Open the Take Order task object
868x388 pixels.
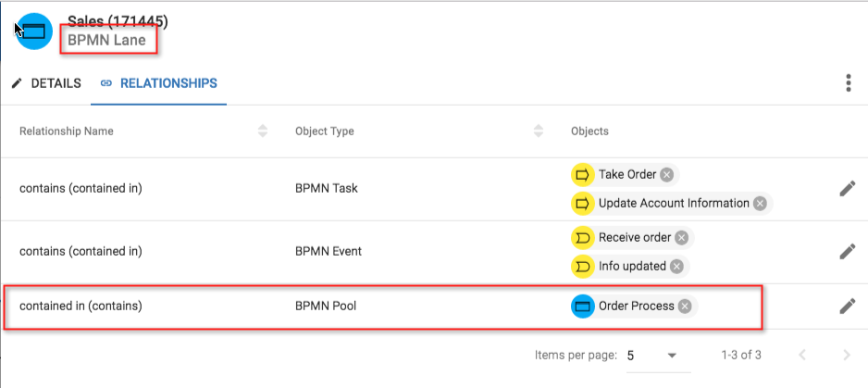[x=626, y=175]
